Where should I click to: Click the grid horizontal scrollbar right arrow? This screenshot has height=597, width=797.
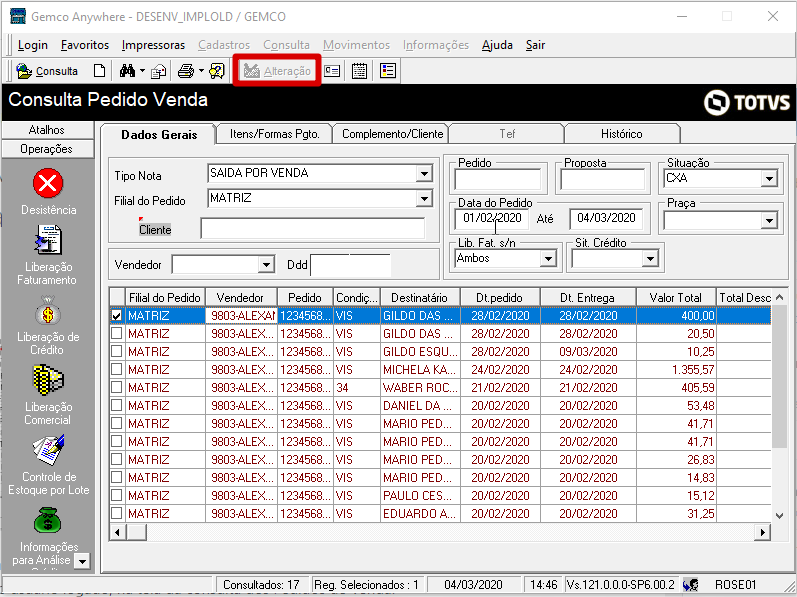[762, 532]
